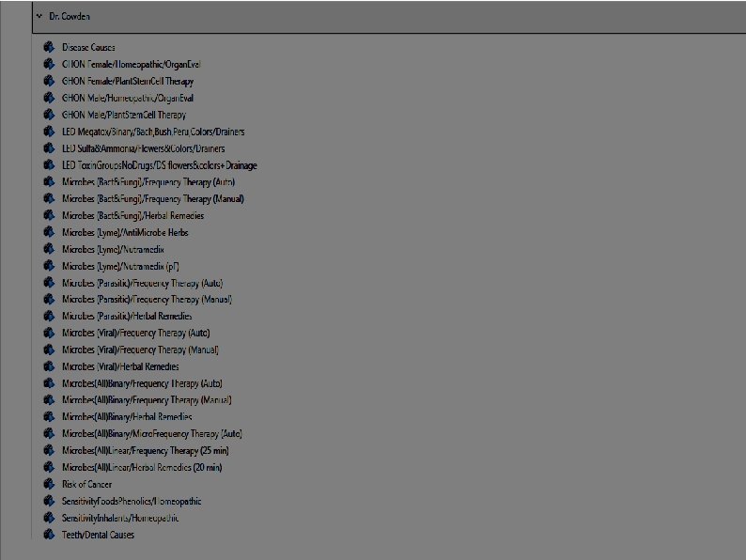Click icon beside SensitivityFoodsPhenolics/Homeopathic
This screenshot has height=560, width=746.
coord(49,501)
